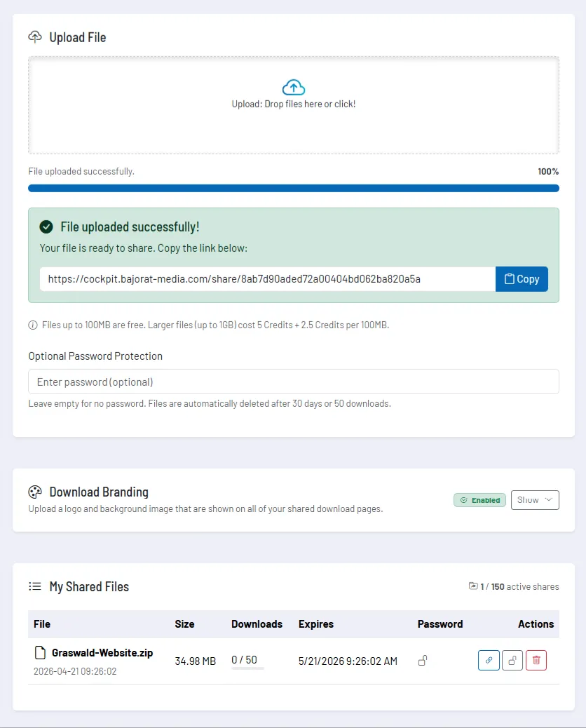Viewport: 586px width, 728px height.
Task: Click the upload progress bar
Action: (x=293, y=188)
